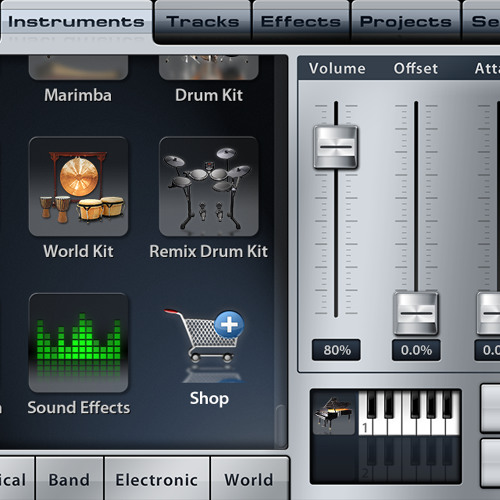Open the Effects tab

[301, 22]
